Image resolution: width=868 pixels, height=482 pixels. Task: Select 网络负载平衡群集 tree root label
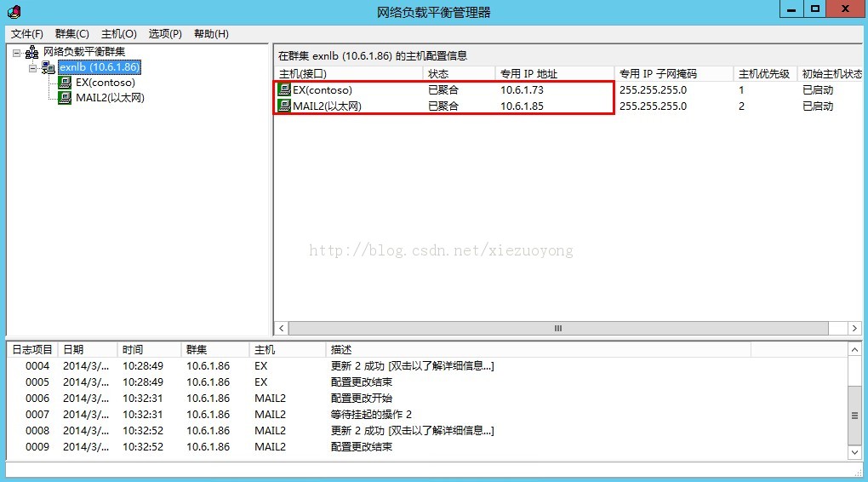tap(84, 52)
